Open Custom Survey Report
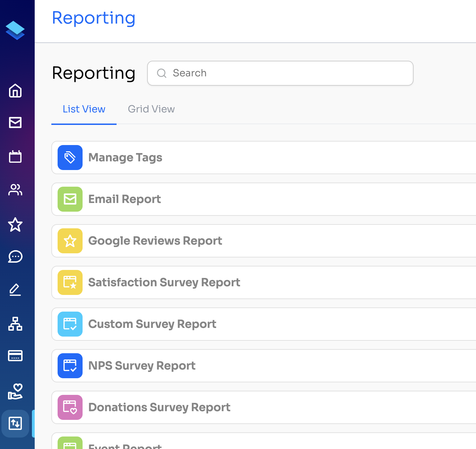This screenshot has width=476, height=449. [x=264, y=324]
